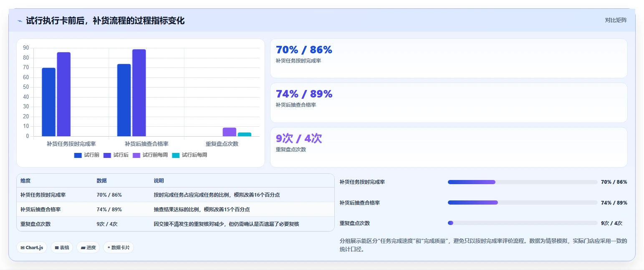Viewport: 644px width, 270px height.
Task: Click the 9次 / 4次 value beside the progress bar
Action: 611,223
